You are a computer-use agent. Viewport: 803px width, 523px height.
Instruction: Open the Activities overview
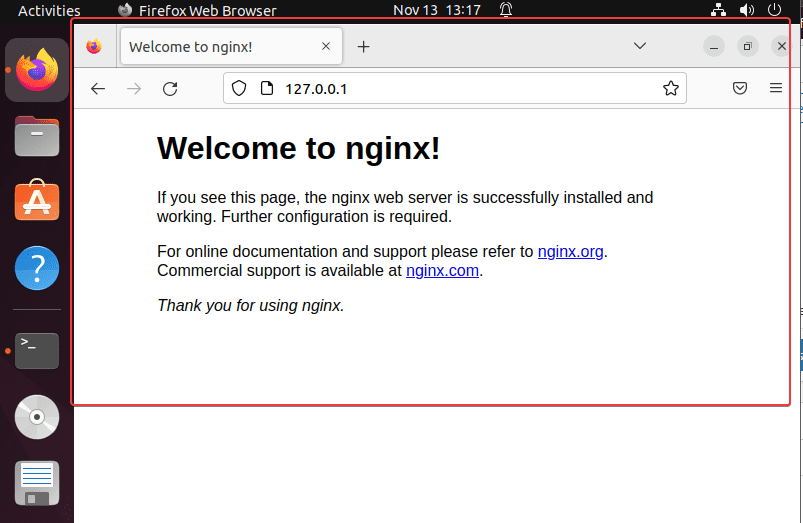49,10
